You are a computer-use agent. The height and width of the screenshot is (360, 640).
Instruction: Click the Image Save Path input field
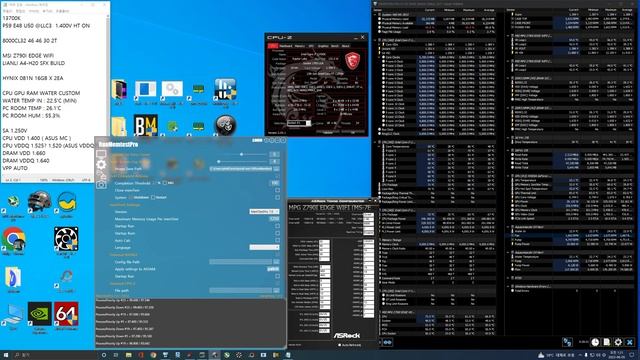pos(241,169)
